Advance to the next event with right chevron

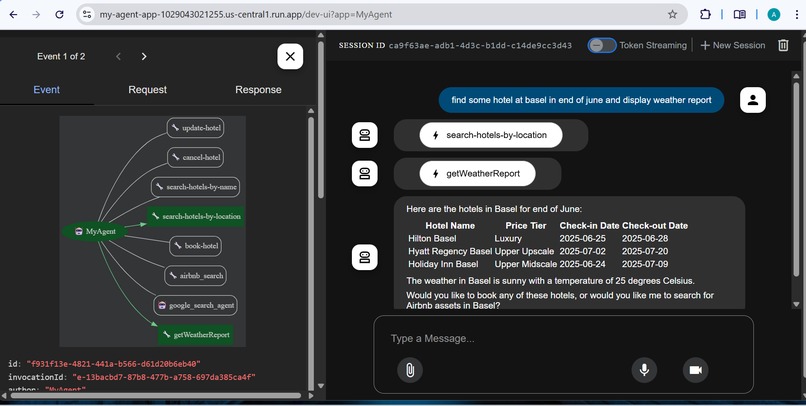[x=144, y=57]
